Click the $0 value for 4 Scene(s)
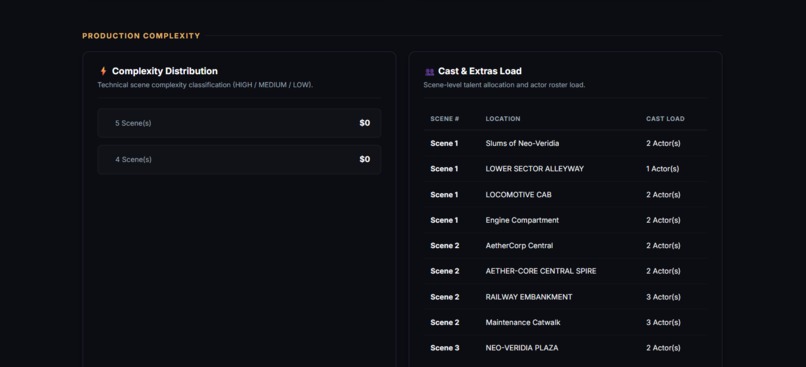Screen dimensions: 806x367 (x=364, y=159)
